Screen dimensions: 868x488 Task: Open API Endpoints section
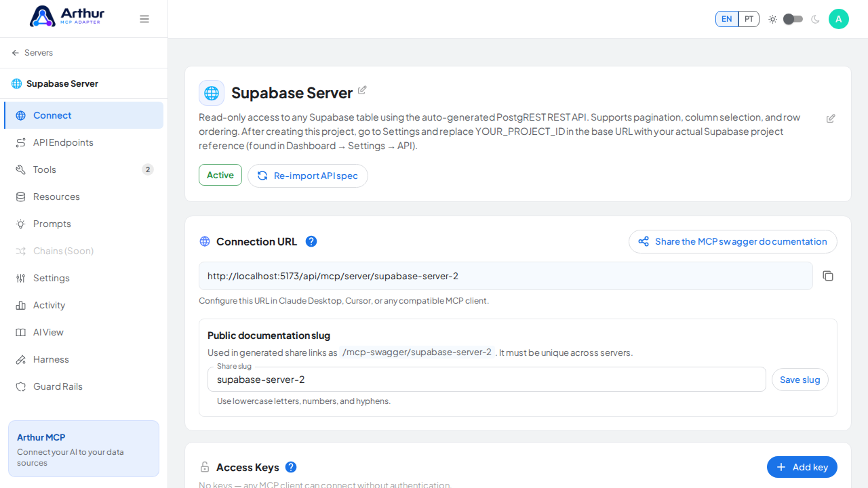(83, 142)
